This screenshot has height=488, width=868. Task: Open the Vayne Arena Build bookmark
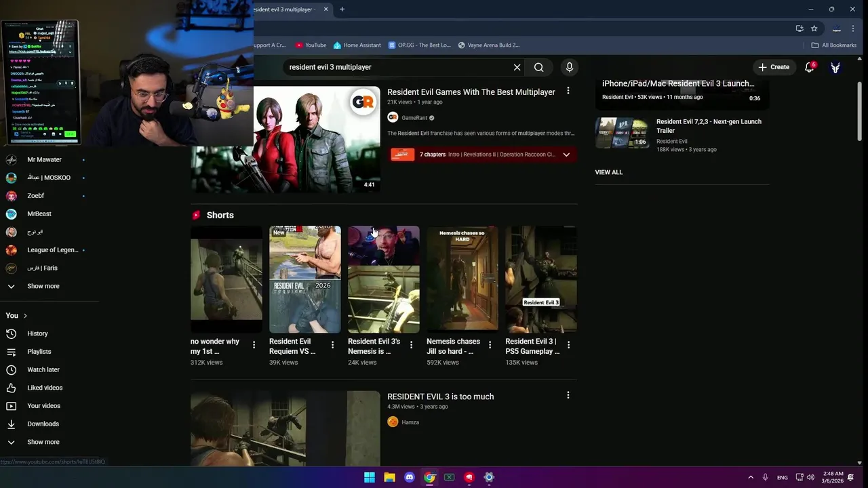[x=488, y=45]
